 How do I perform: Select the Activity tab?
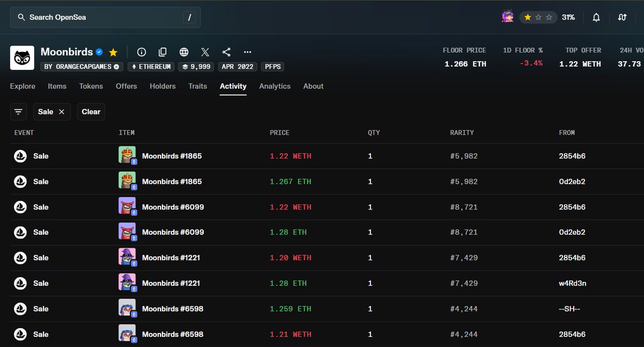233,86
